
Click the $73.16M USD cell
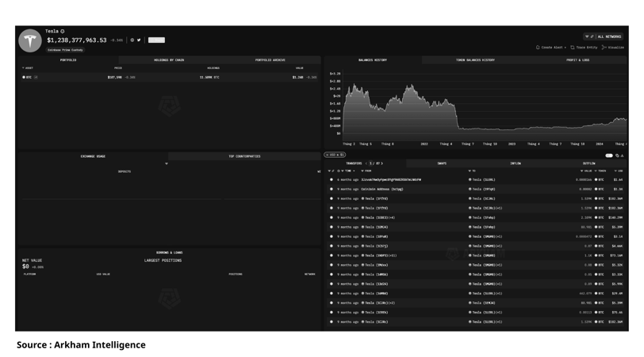click(x=616, y=255)
